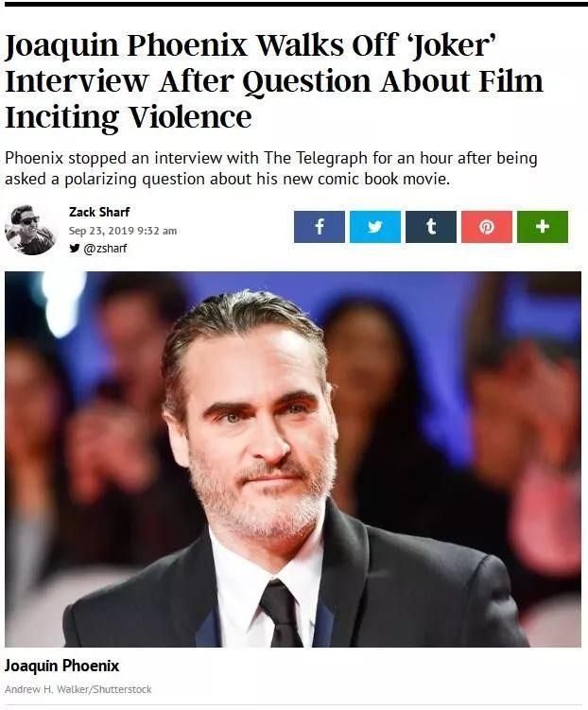Screen dimensions: 588x710
Task: Click the article subheadline about The Telegraph
Action: pyautogui.click(x=270, y=168)
